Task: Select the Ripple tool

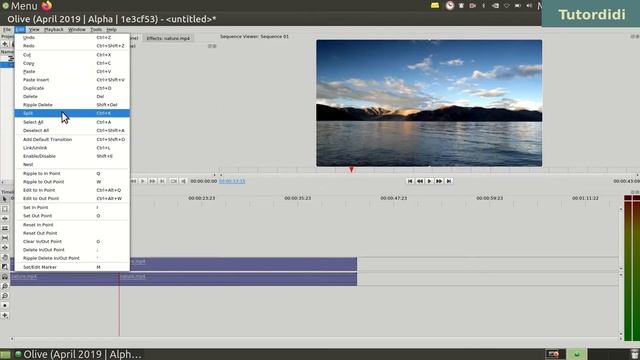Action: pos(4,219)
